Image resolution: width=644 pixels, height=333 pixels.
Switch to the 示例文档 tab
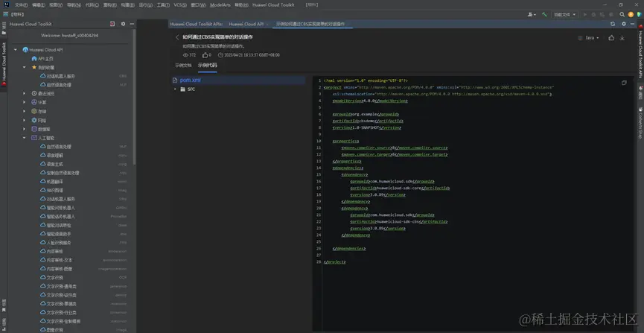(x=183, y=65)
